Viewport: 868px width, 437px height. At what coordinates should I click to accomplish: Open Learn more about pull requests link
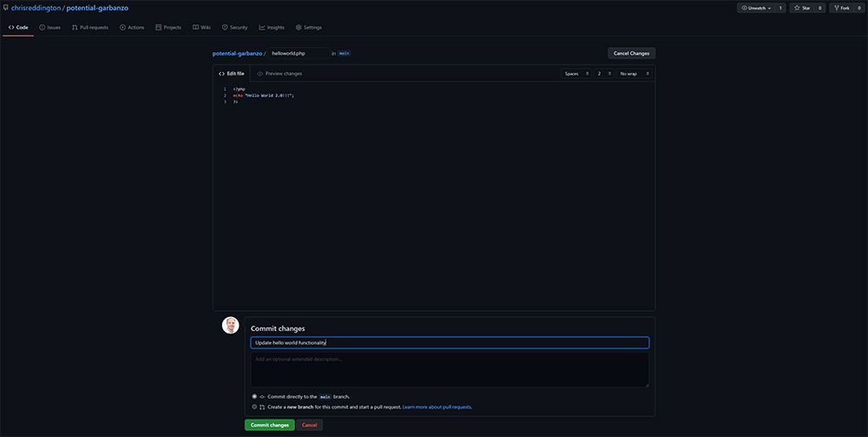[x=437, y=407]
